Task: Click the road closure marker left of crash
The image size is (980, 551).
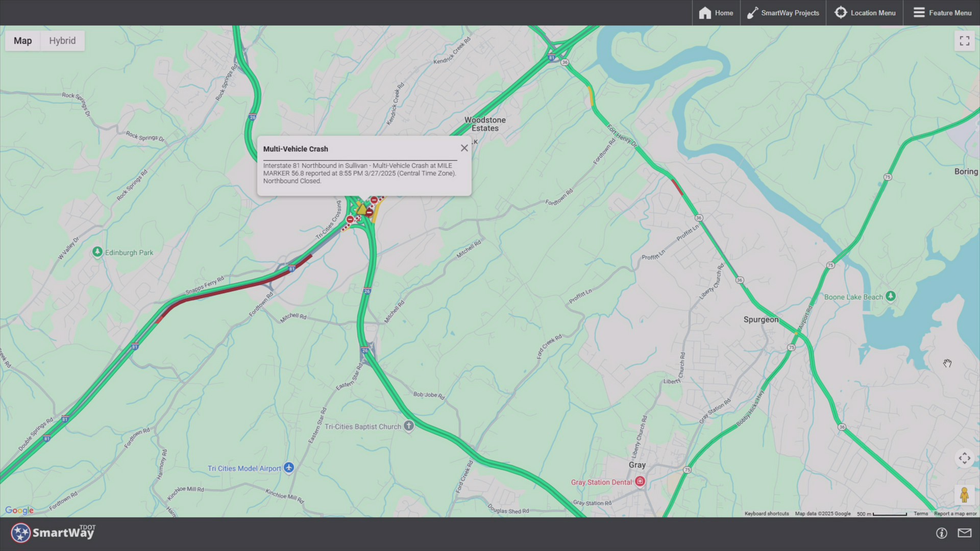Action: [350, 219]
